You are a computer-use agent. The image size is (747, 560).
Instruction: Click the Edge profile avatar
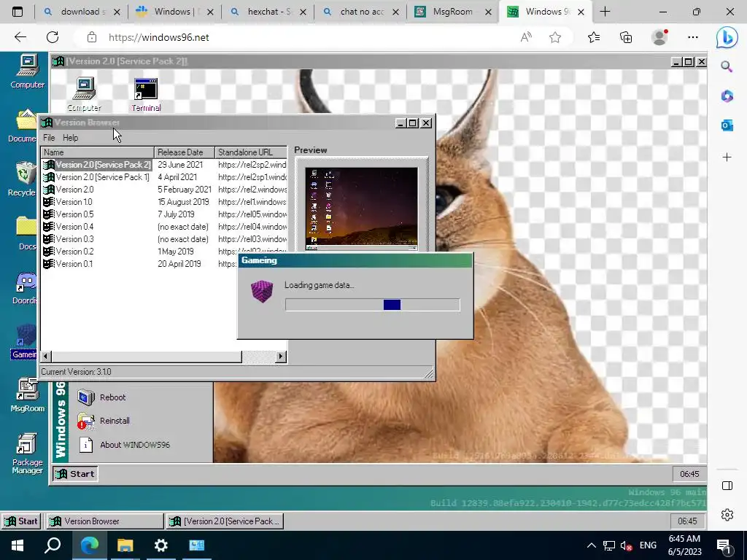coord(659,38)
